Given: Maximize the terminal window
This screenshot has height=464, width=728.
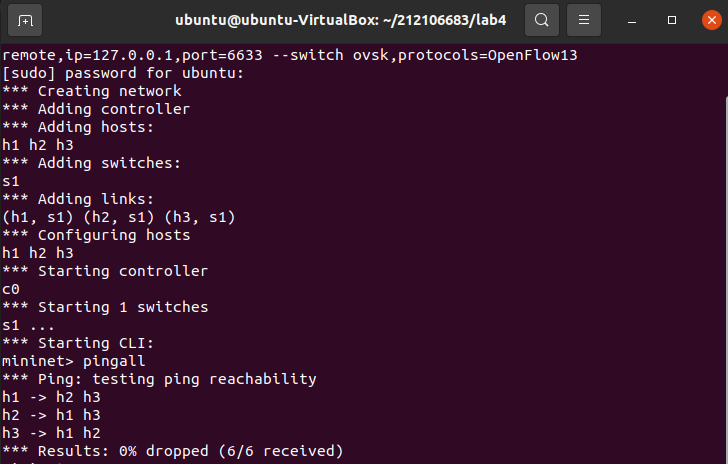Looking at the screenshot, I should click(x=672, y=20).
